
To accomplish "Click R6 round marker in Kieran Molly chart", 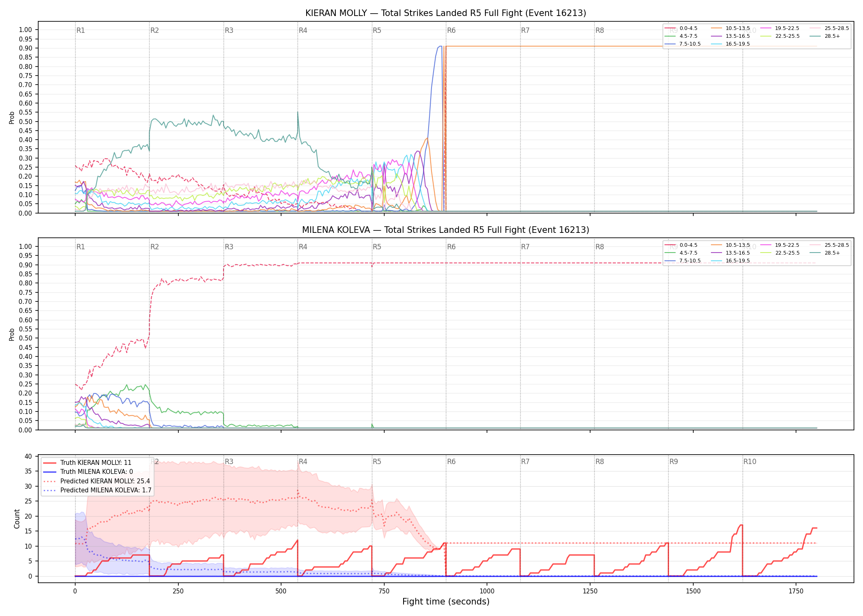I will click(451, 30).
